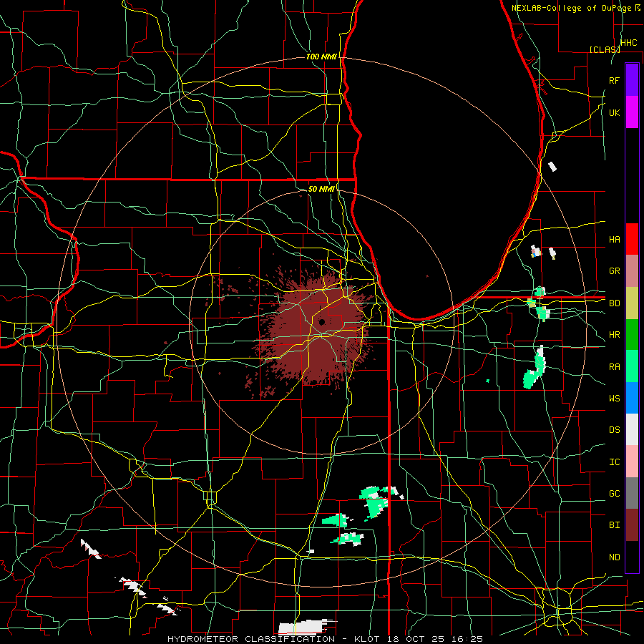Screen dimensions: 644x644
Task: Click the IC light pink legend swatch
Action: (x=632, y=462)
